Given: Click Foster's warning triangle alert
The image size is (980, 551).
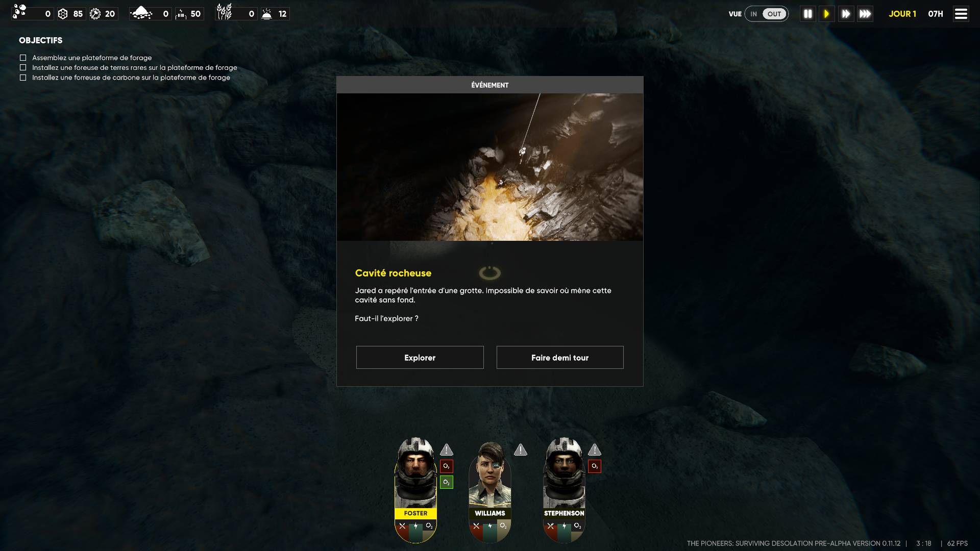Looking at the screenshot, I should (x=447, y=449).
